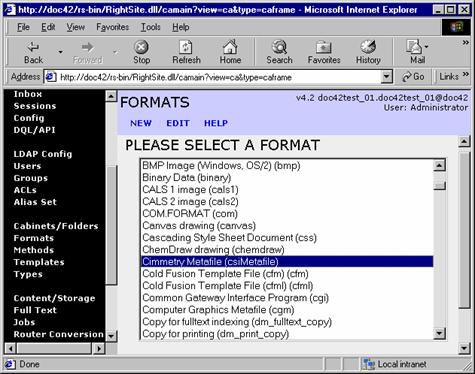Open Sessions in the sidebar
This screenshot has width=475, height=374.
coord(35,106)
